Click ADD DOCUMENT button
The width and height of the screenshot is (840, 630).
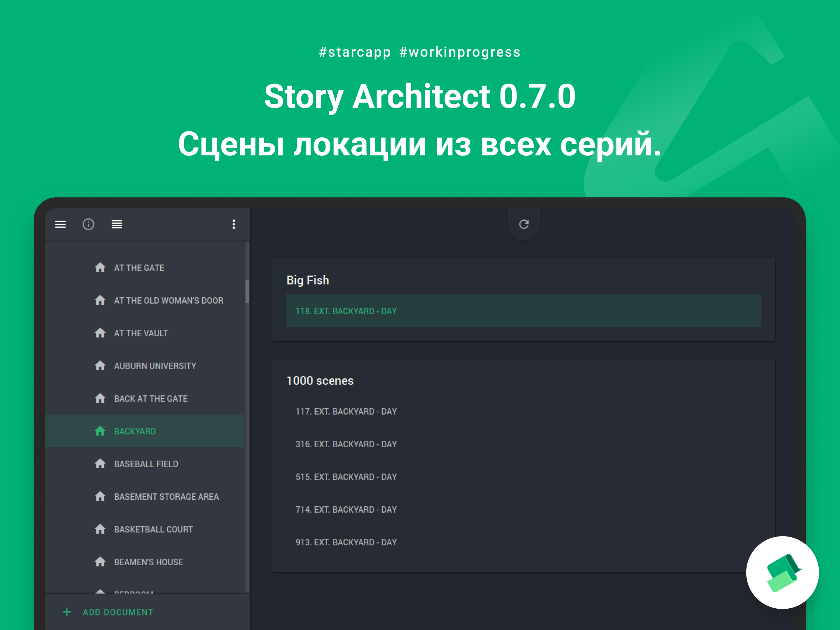[x=108, y=612]
